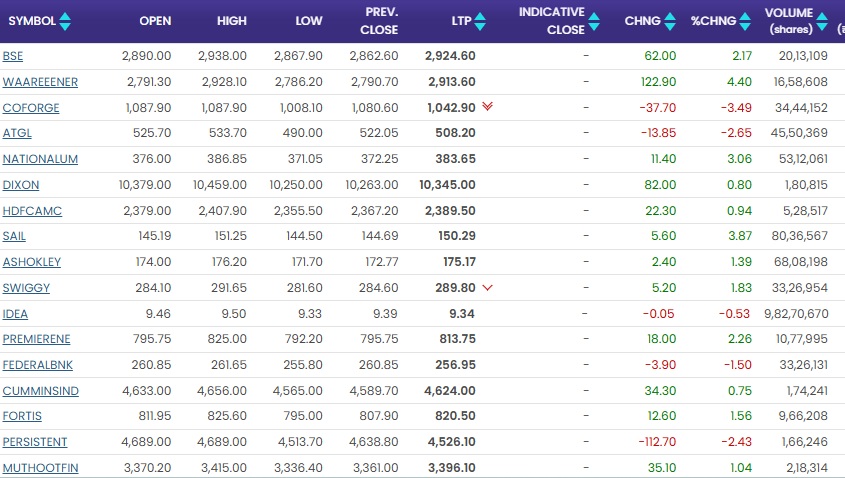The width and height of the screenshot is (845, 478).
Task: Select the ATGL symbol link
Action: pyautogui.click(x=17, y=133)
